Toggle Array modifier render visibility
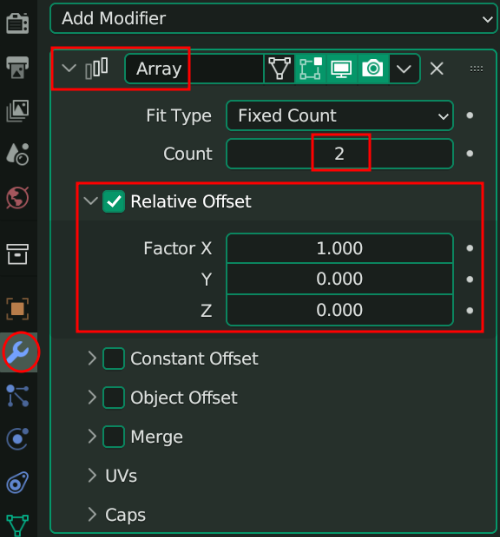 373,68
